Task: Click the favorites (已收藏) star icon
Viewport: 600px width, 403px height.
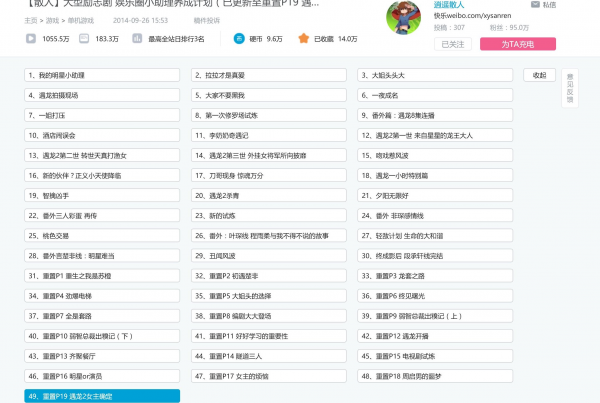Action: [x=304, y=38]
